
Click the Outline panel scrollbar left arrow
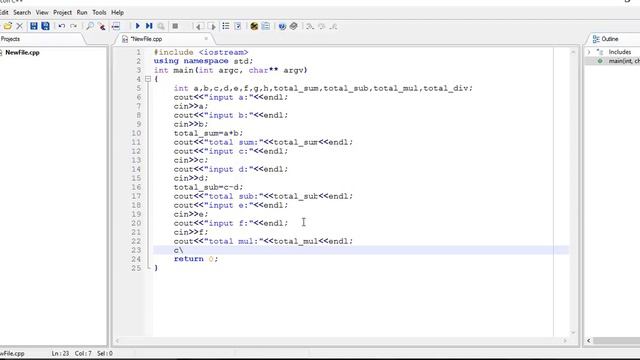pos(589,340)
